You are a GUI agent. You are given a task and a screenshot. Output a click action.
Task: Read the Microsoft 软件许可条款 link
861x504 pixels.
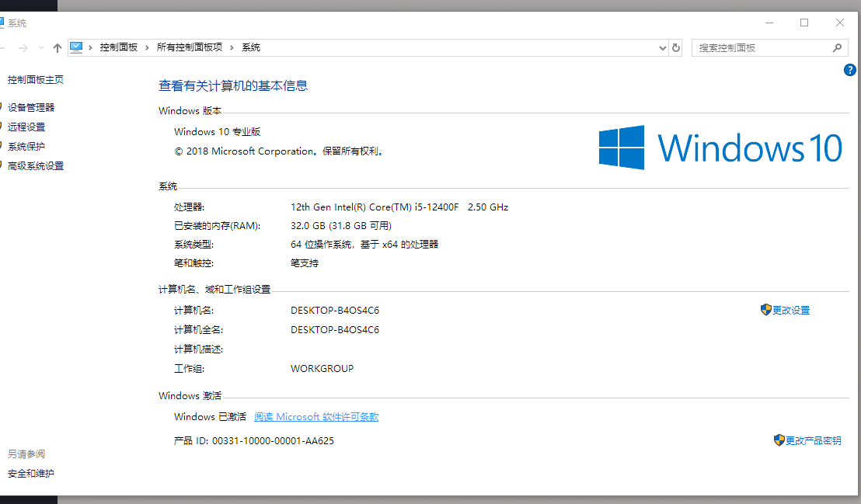tap(316, 417)
